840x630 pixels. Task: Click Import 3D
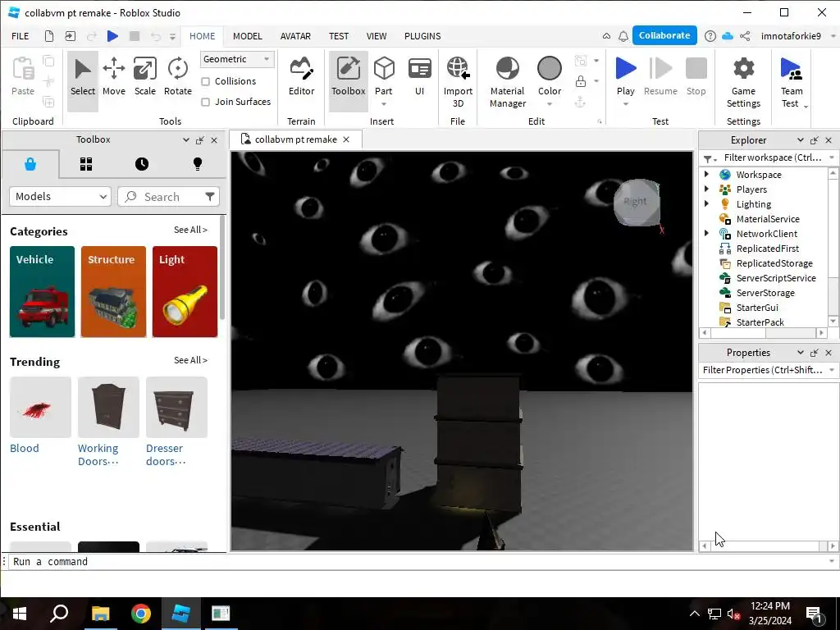pos(458,82)
